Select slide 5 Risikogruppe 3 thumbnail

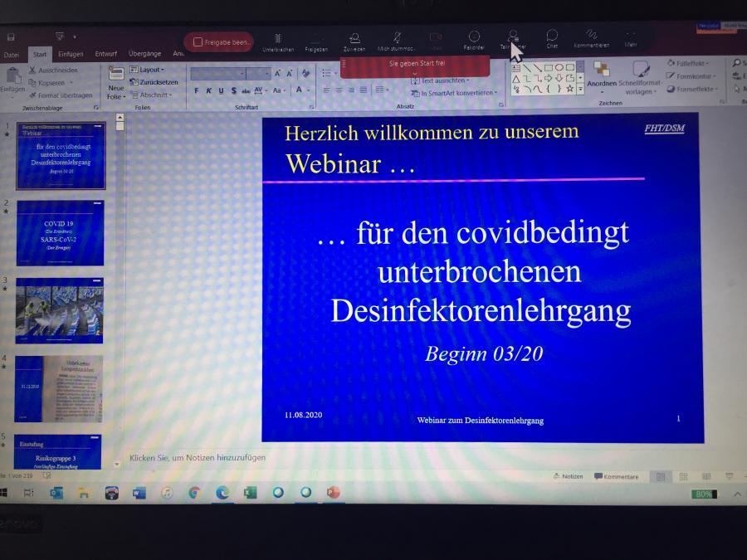(57, 451)
